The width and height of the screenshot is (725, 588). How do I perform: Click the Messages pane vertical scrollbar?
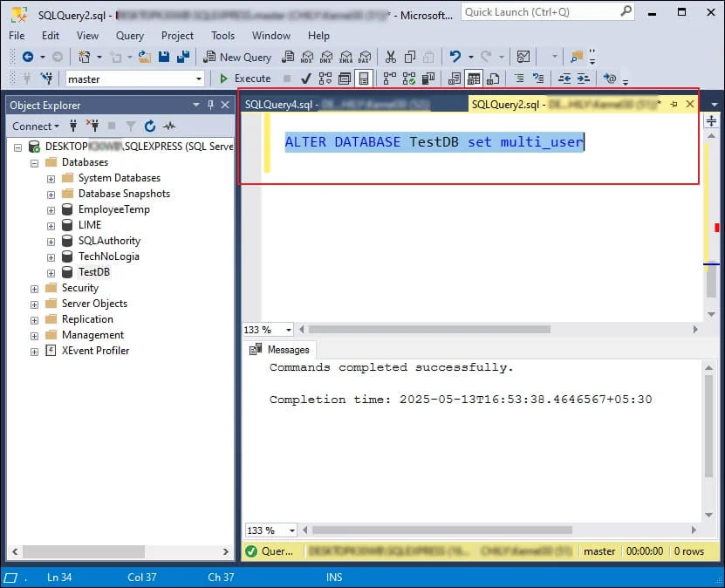tap(708, 425)
